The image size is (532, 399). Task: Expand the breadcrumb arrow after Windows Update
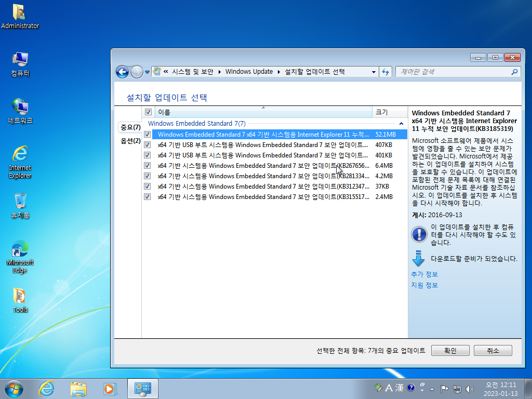coord(279,72)
